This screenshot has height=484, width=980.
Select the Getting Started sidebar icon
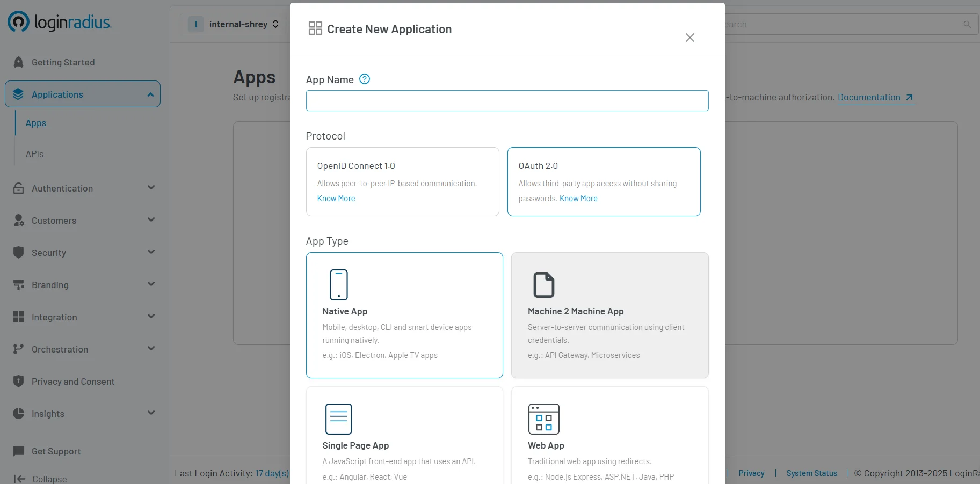18,62
